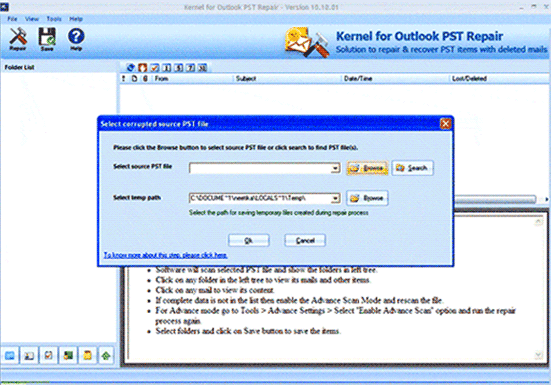Click the green up arrow folder icon
Image resolution: width=551 pixels, height=385 pixels.
[106, 355]
